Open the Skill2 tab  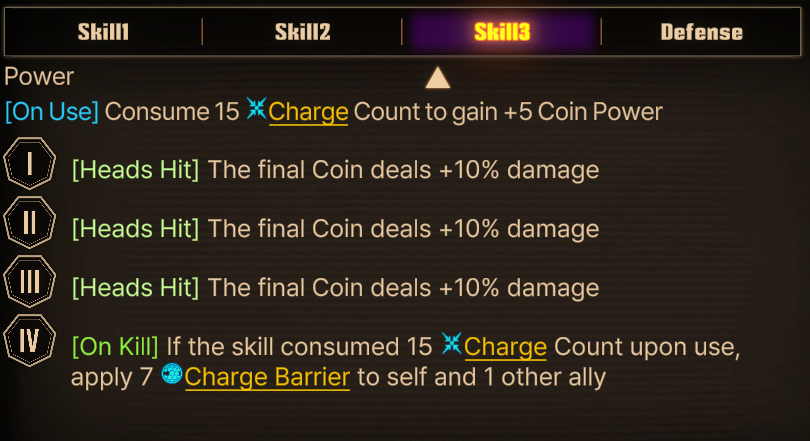[302, 32]
